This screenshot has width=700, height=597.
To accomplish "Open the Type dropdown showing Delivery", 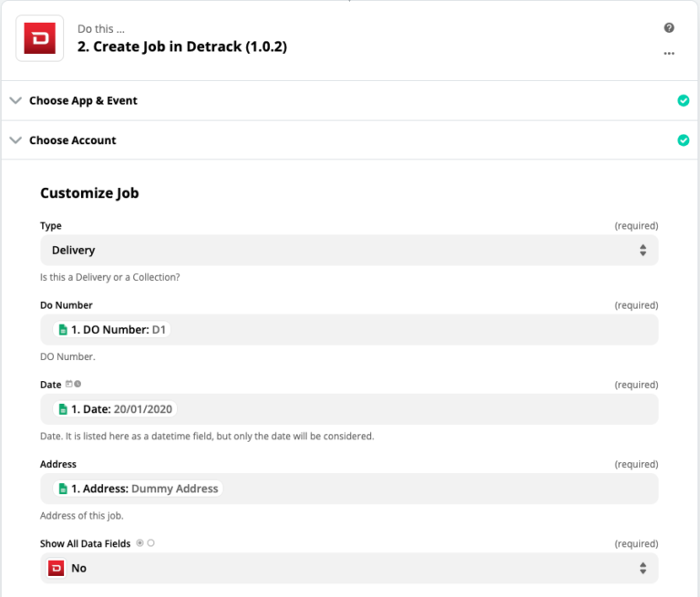I will pos(349,250).
